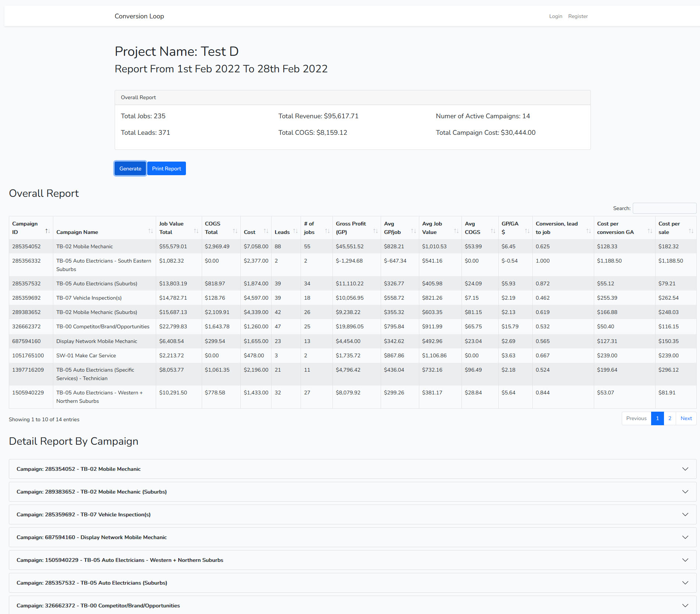The height and width of the screenshot is (614, 700).
Task: Click sort arrows on Leads column
Action: 295,231
